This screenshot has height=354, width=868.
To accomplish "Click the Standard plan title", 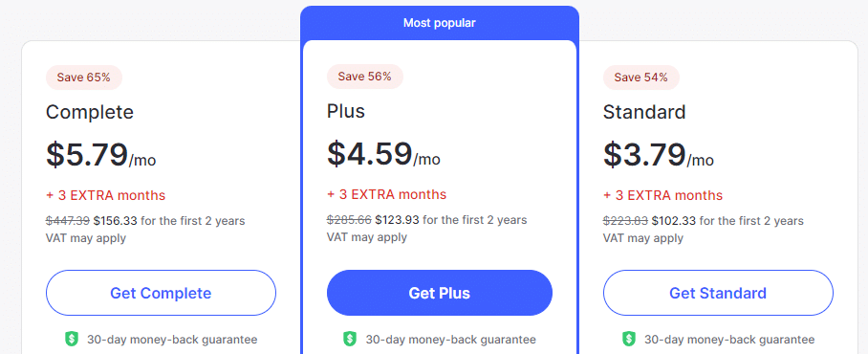I will pyautogui.click(x=644, y=113).
